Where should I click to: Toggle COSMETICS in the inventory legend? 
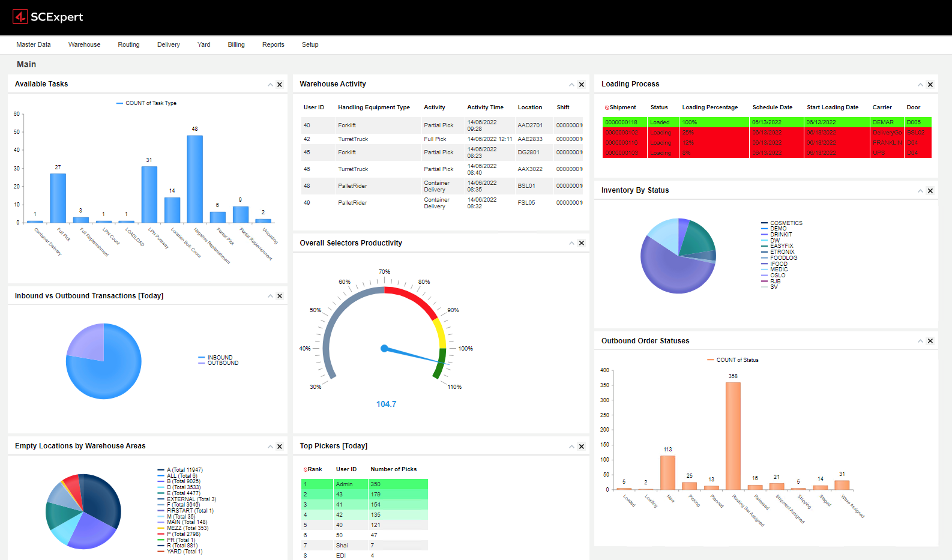click(x=785, y=223)
